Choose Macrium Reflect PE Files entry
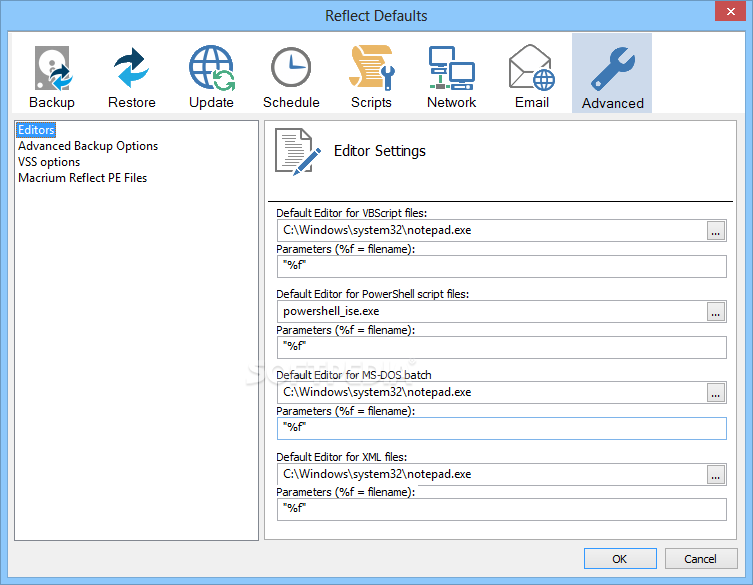This screenshot has height=585, width=753. (83, 178)
